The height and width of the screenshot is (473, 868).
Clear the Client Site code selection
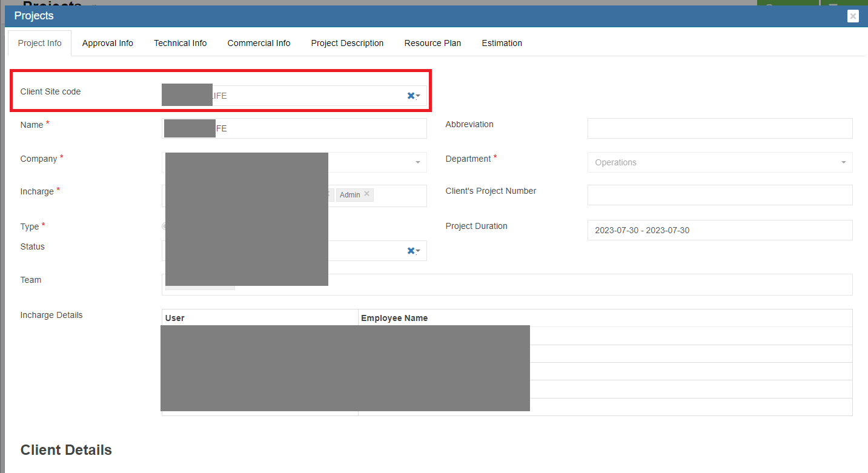pyautogui.click(x=411, y=96)
